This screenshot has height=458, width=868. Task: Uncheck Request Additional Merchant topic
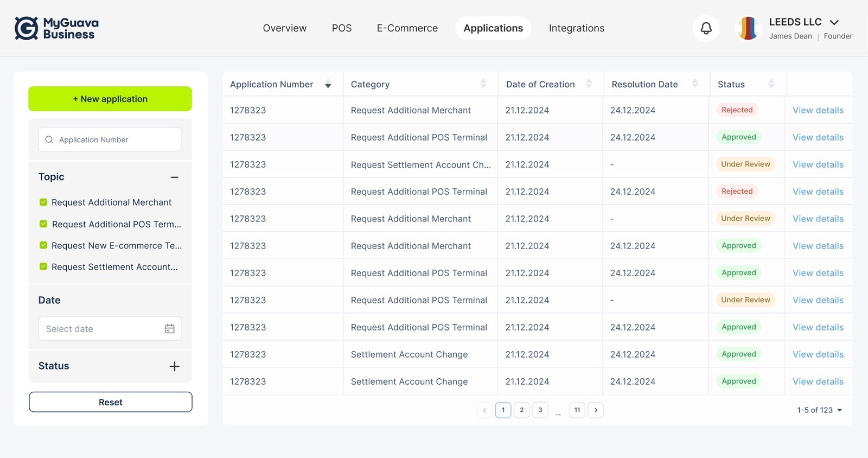pyautogui.click(x=43, y=202)
